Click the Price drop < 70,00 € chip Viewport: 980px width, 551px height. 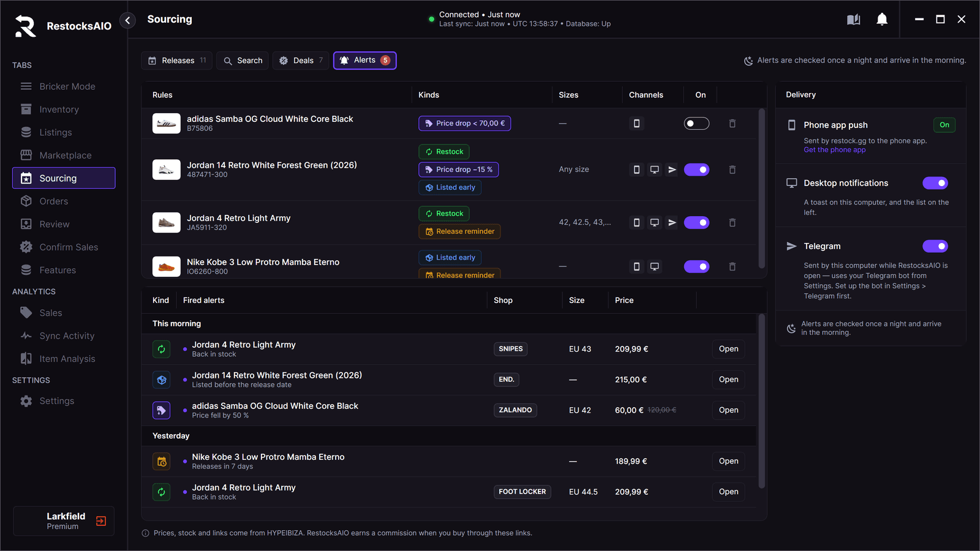point(465,124)
